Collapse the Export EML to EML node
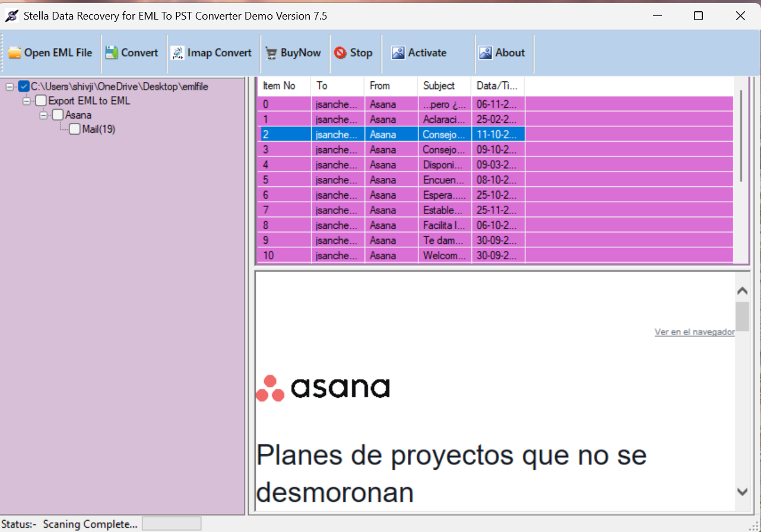 pyautogui.click(x=26, y=101)
